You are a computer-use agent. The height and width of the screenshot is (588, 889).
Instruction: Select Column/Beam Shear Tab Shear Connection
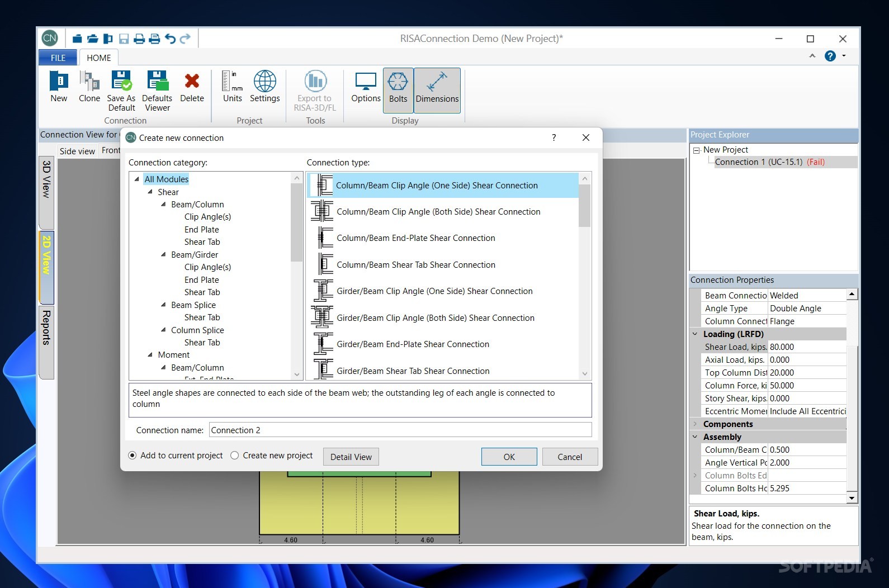pos(442,265)
